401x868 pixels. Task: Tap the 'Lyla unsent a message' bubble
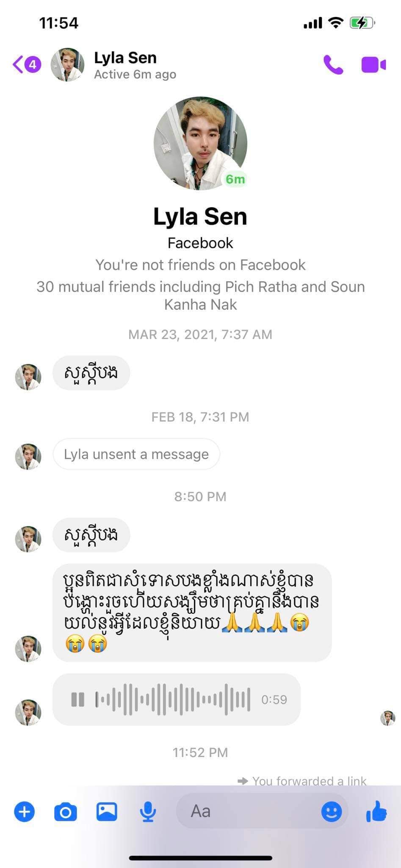(136, 454)
